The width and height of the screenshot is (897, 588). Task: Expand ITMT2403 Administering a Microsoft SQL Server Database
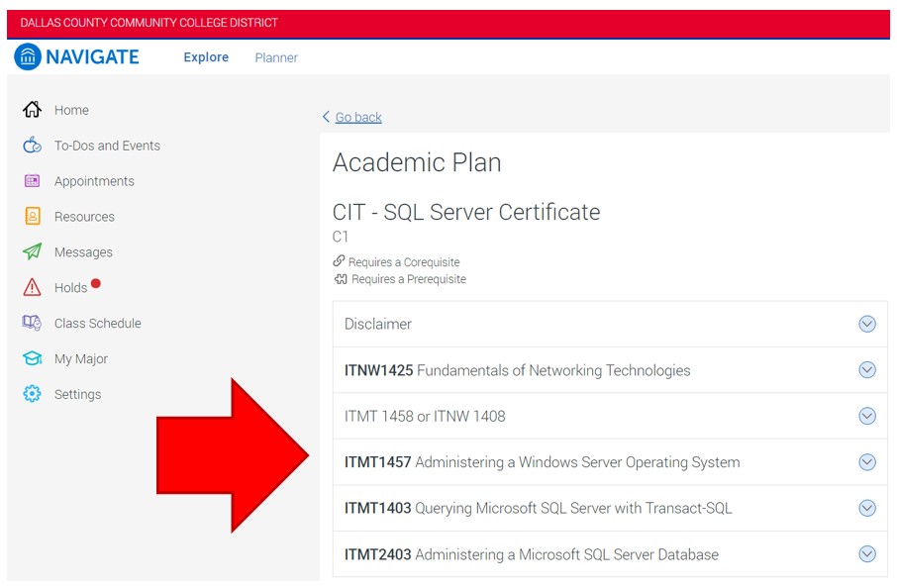tap(867, 554)
